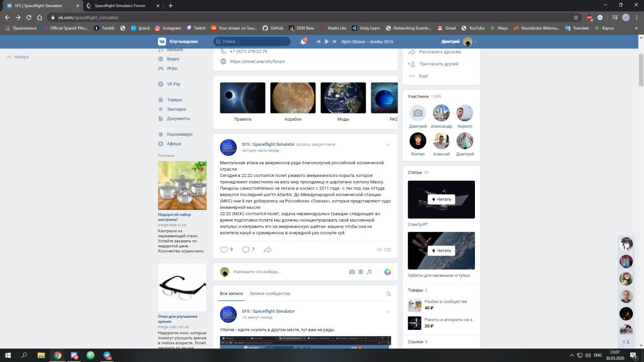The image size is (644, 362).
Task: Click the VK logo in header
Action: pos(162,41)
